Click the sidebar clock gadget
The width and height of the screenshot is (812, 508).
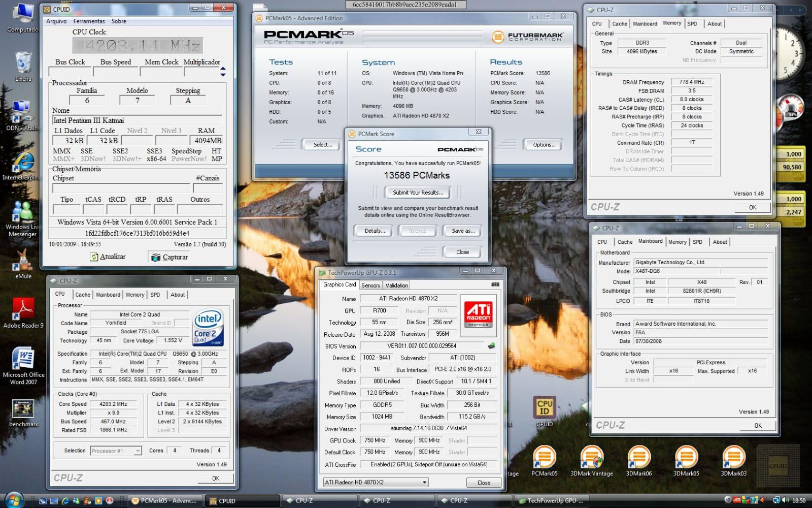[x=791, y=53]
